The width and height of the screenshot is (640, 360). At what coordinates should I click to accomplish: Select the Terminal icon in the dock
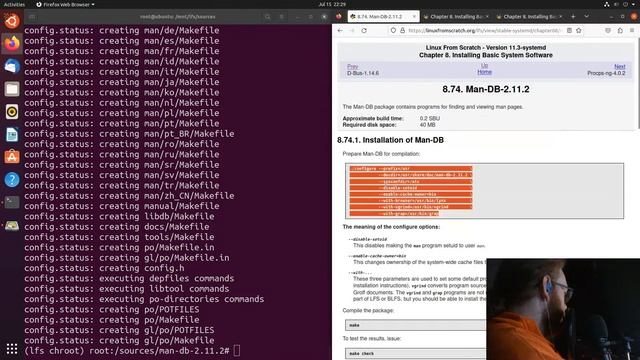pos(12,202)
